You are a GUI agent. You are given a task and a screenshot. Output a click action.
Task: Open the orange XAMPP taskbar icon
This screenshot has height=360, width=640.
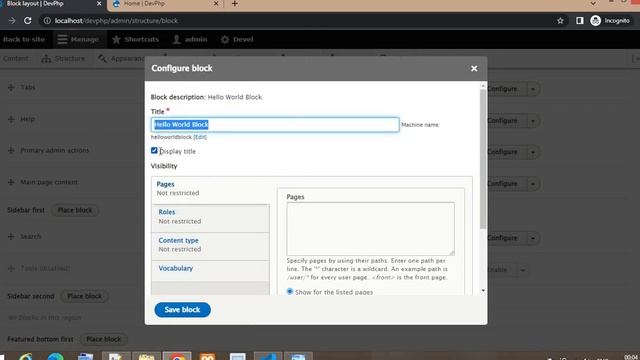pyautogui.click(x=207, y=356)
